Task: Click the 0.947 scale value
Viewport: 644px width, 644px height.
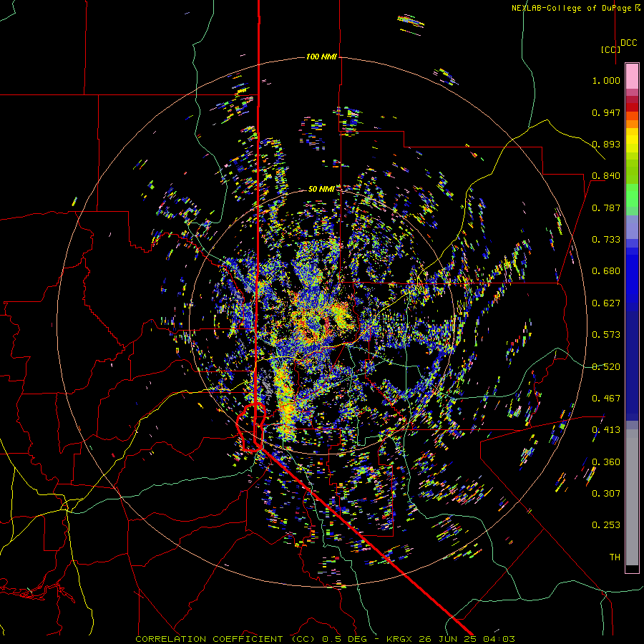Action: [606, 112]
